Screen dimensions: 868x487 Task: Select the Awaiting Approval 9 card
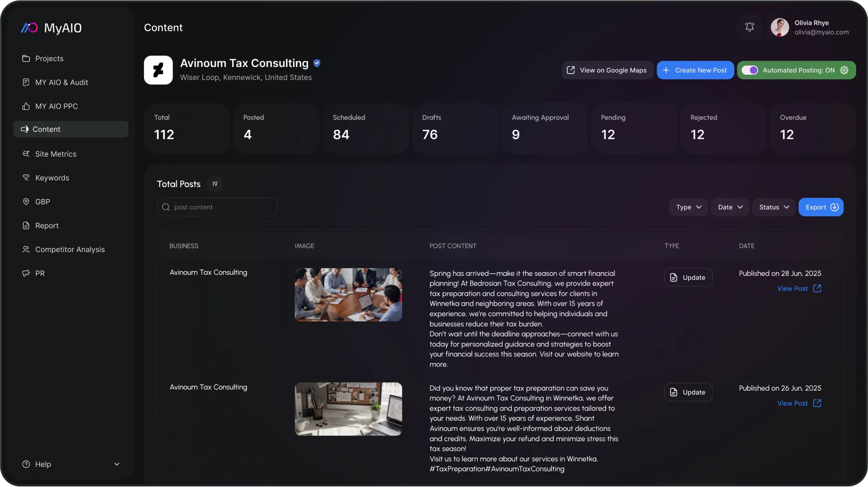545,129
